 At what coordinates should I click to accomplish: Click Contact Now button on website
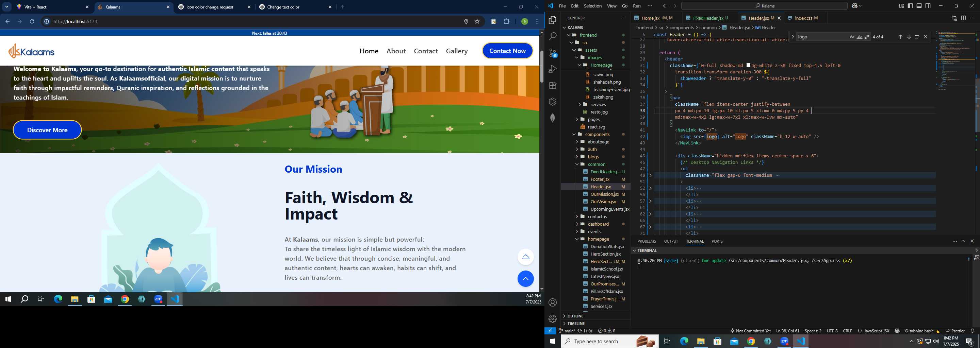pos(507,51)
